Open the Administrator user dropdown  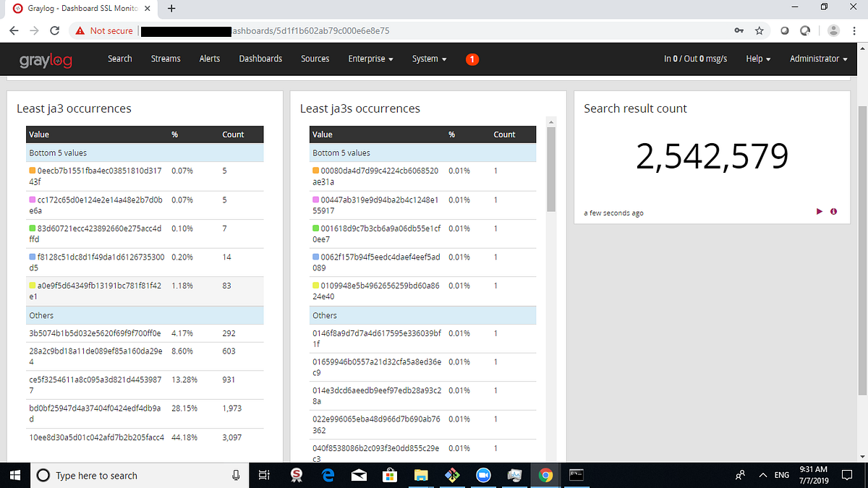(x=817, y=59)
